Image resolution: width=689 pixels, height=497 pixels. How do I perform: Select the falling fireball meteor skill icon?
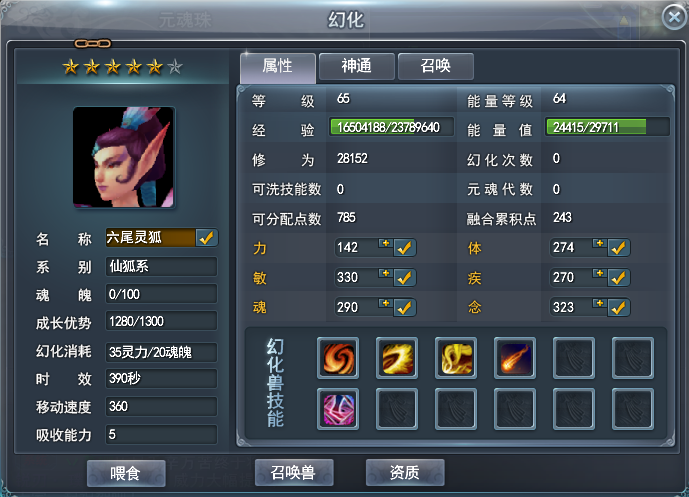tap(515, 358)
